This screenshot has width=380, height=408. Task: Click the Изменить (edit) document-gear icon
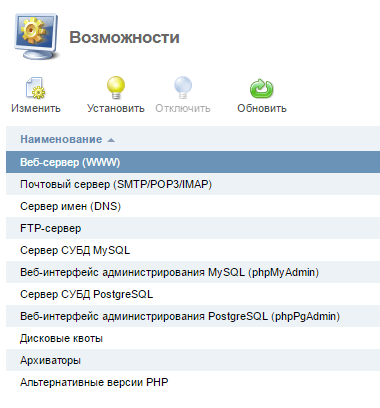[x=36, y=88]
